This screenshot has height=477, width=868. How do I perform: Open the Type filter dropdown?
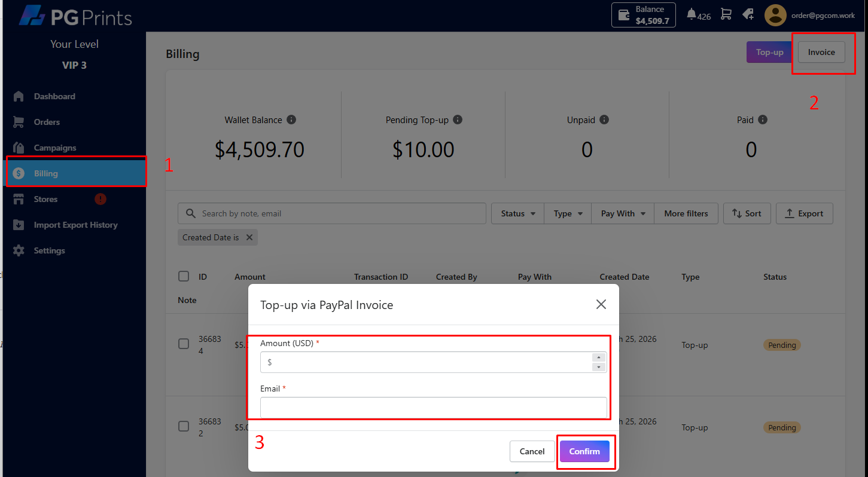[568, 213]
